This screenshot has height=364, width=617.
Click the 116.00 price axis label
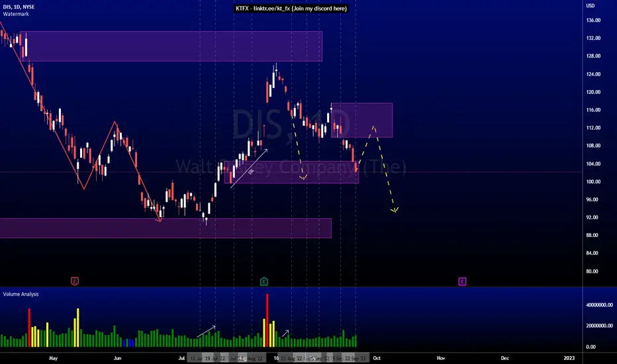593,110
